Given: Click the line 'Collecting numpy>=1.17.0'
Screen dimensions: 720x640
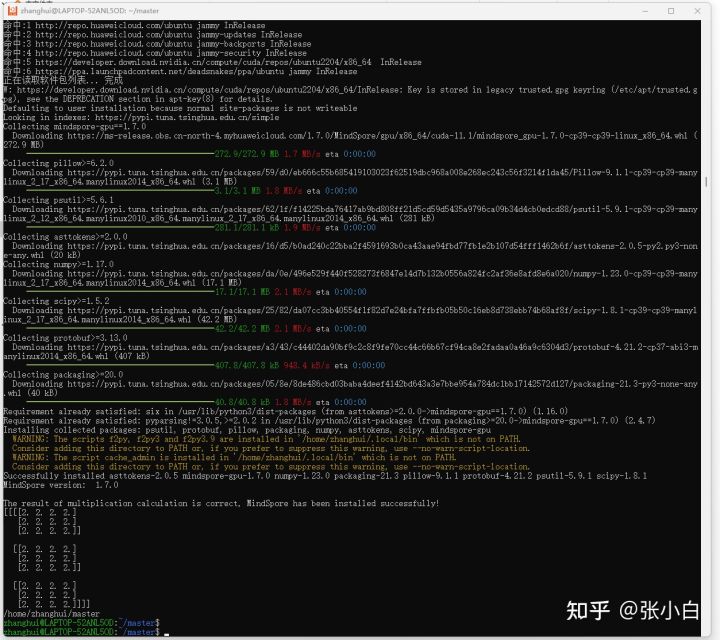Looking at the screenshot, I should pos(59,264).
